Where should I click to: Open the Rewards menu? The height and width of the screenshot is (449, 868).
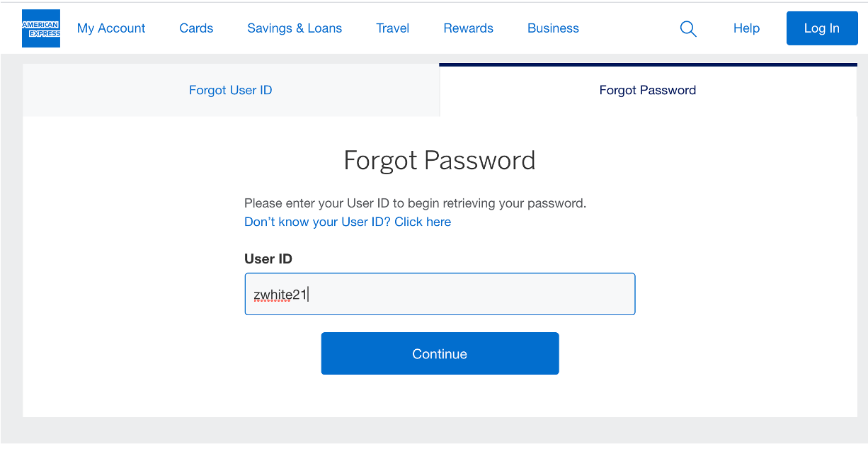point(468,28)
